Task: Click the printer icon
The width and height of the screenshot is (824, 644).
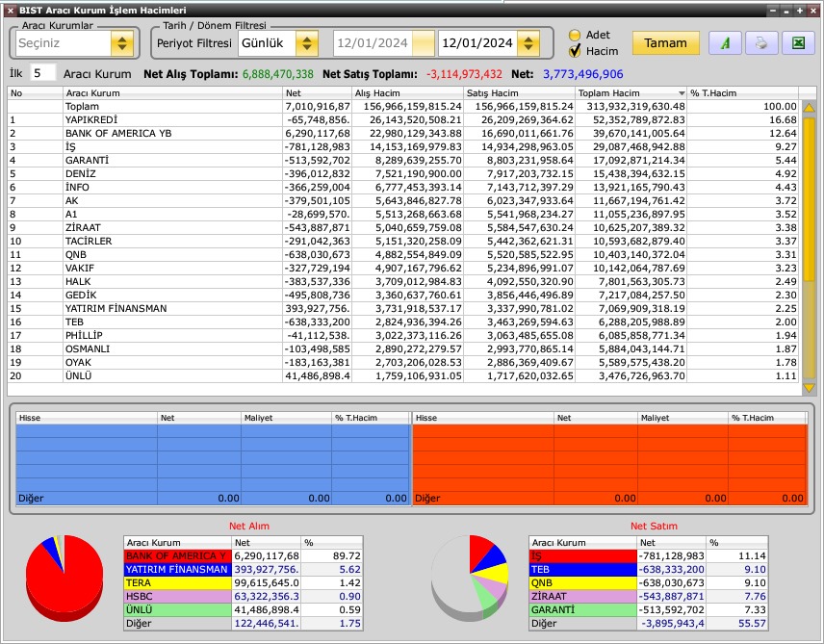Action: pyautogui.click(x=761, y=43)
